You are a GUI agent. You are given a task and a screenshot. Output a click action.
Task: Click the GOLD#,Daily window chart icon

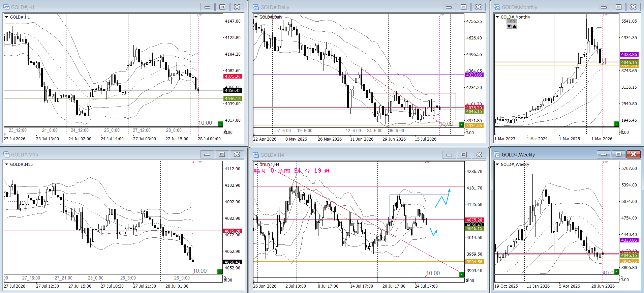(x=256, y=7)
